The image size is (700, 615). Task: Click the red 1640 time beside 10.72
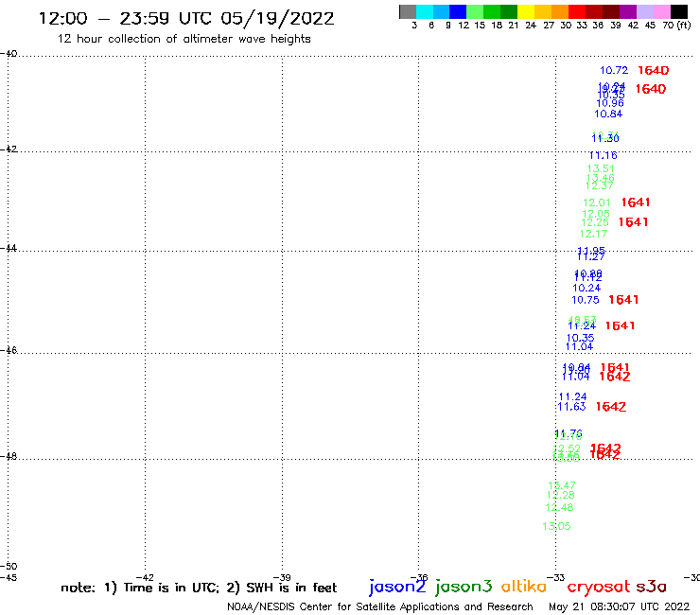pos(653,71)
